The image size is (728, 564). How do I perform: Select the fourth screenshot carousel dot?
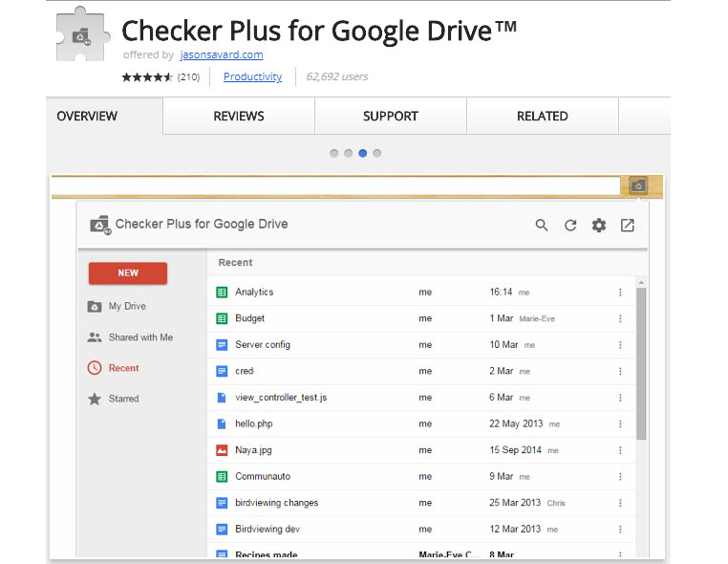[x=377, y=153]
